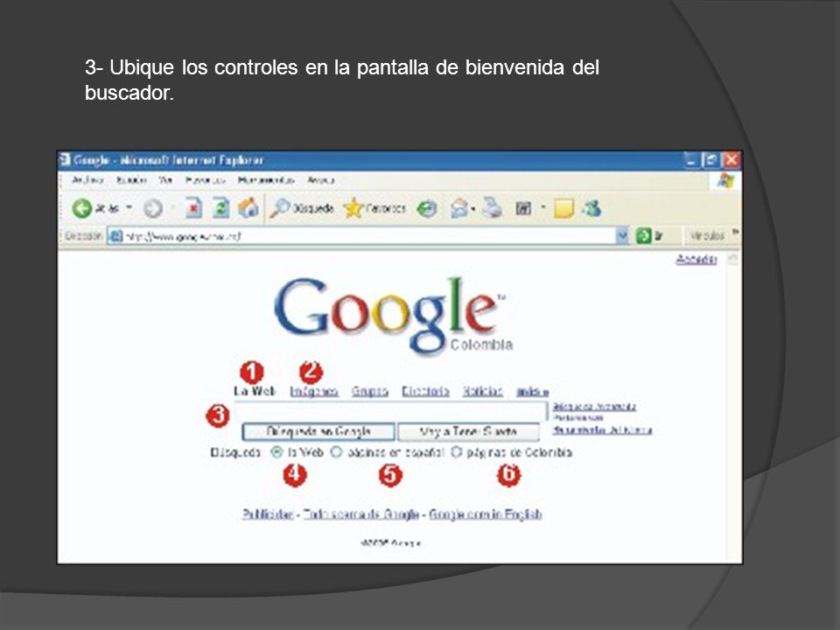840x630 pixels.
Task: Click inside the Google search text box
Action: pyautogui.click(x=390, y=411)
